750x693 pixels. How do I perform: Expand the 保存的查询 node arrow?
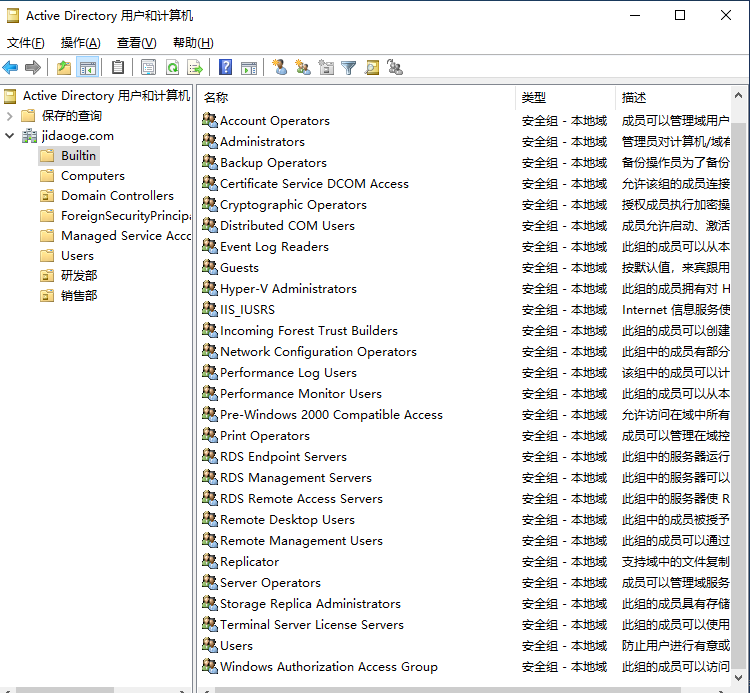pyautogui.click(x=9, y=116)
